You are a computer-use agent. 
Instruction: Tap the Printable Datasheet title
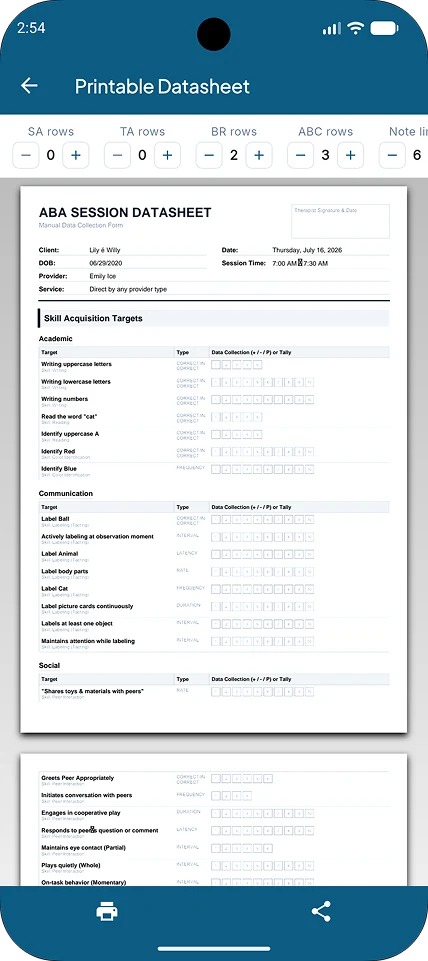pos(162,86)
